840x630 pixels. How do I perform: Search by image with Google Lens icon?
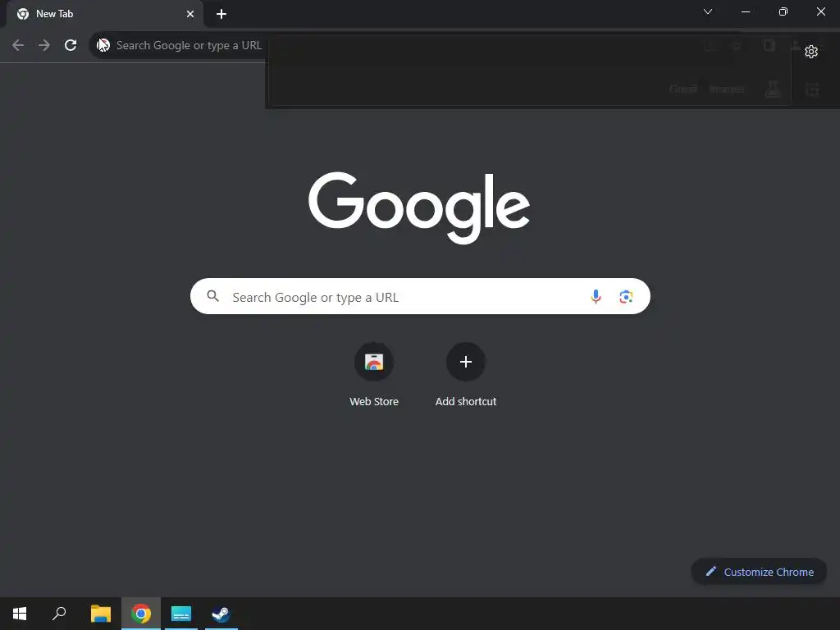point(626,296)
